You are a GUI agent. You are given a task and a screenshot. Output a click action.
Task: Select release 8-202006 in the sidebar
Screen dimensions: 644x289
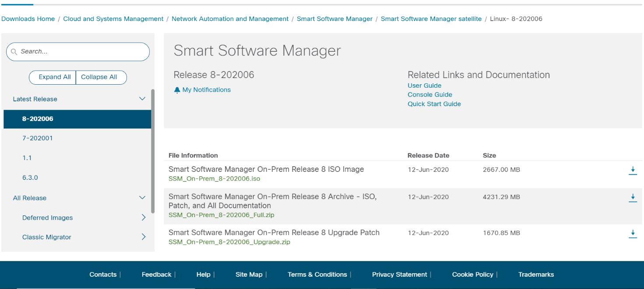click(77, 119)
